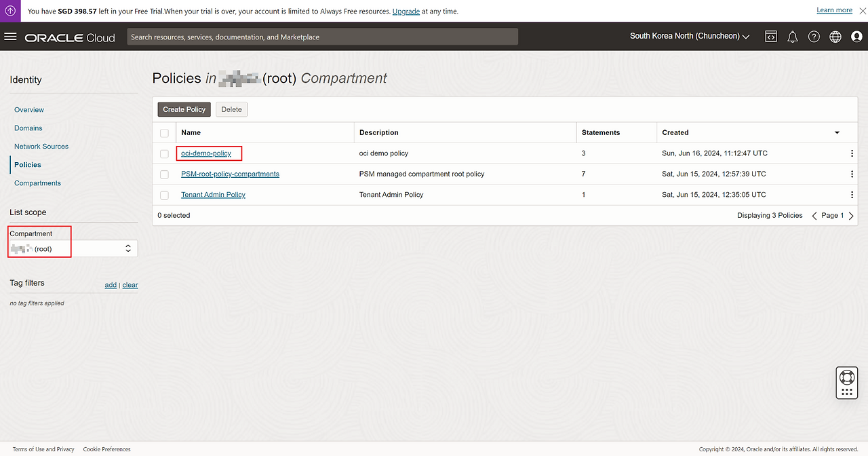This screenshot has height=456, width=868.
Task: Click statements count 7 cell
Action: [584, 174]
